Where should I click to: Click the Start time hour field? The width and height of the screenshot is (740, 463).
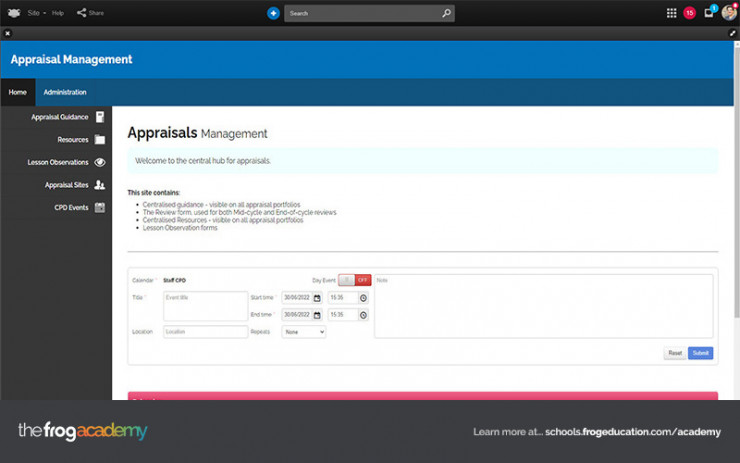(x=342, y=298)
